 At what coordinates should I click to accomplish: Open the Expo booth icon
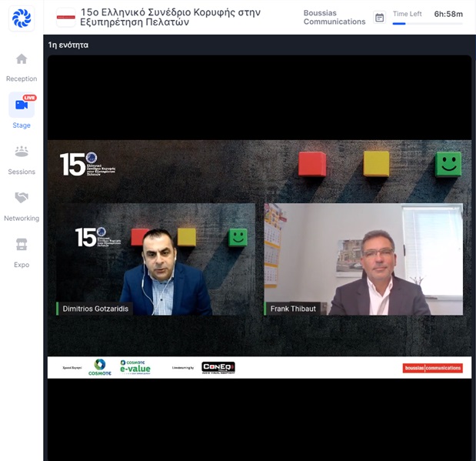coord(22,244)
